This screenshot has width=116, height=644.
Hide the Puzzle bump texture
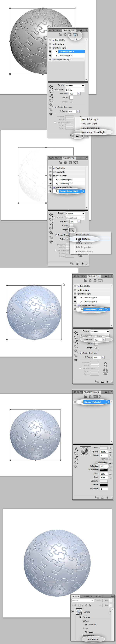pos(86,632)
